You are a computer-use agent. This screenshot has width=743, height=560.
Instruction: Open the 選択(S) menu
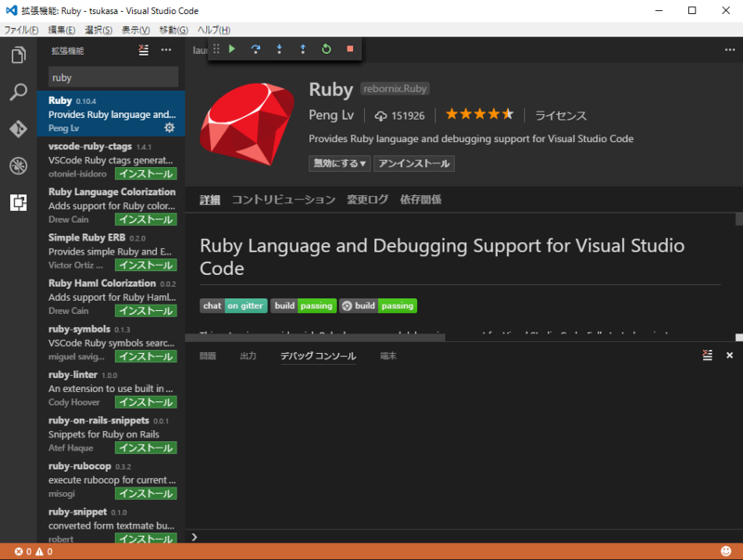point(98,30)
